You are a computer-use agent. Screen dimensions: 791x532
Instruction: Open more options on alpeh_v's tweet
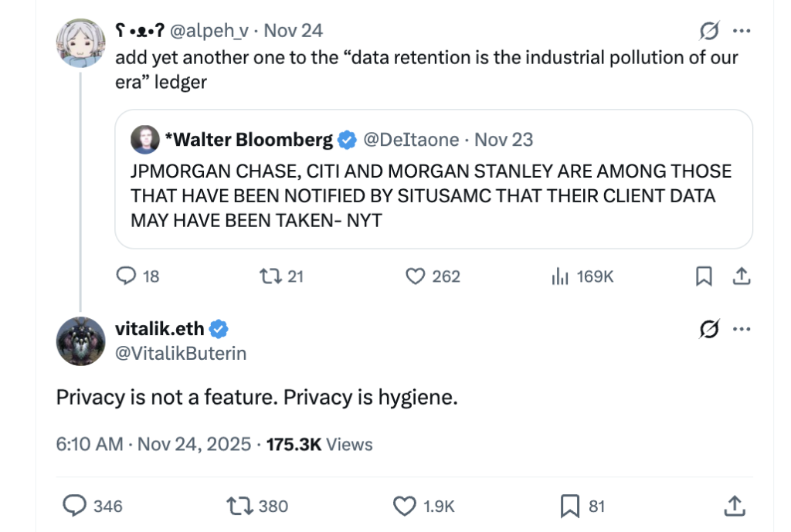pos(742,31)
